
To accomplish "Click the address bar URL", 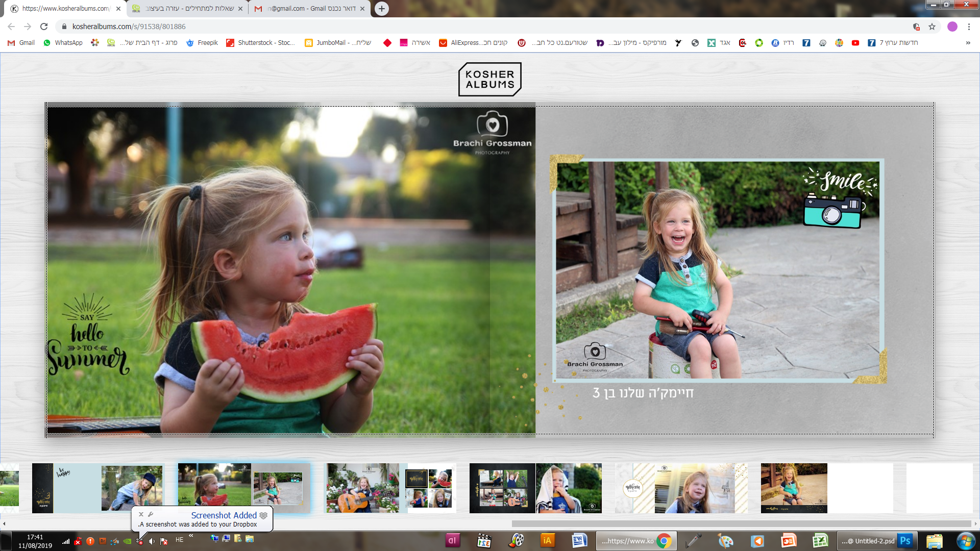I will point(129,27).
